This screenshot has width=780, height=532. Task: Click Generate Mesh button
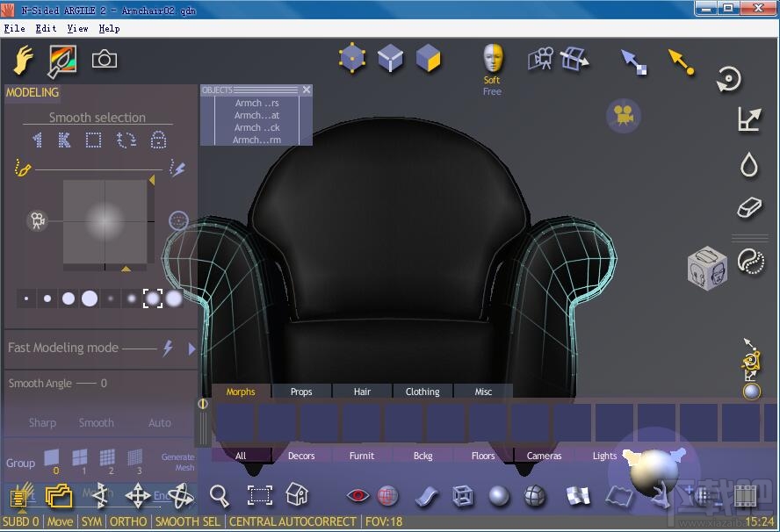177,462
